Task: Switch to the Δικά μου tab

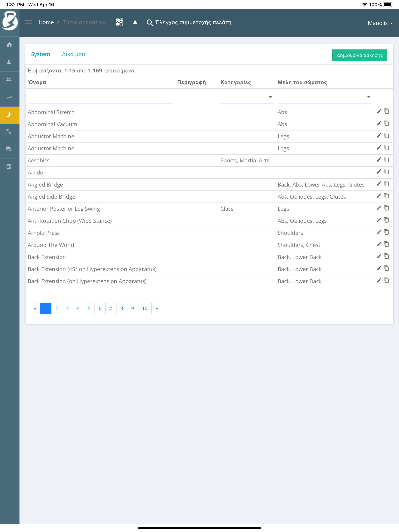Action: (73, 54)
